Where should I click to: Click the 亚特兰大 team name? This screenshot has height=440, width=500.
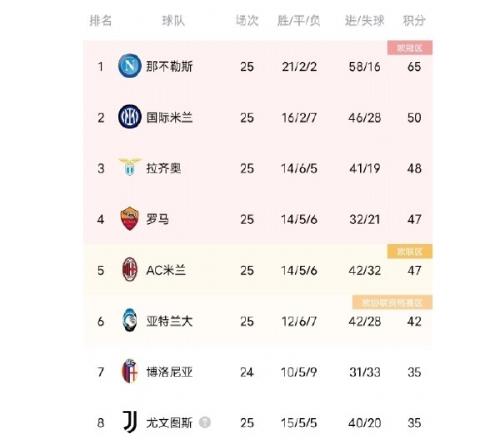(x=169, y=321)
